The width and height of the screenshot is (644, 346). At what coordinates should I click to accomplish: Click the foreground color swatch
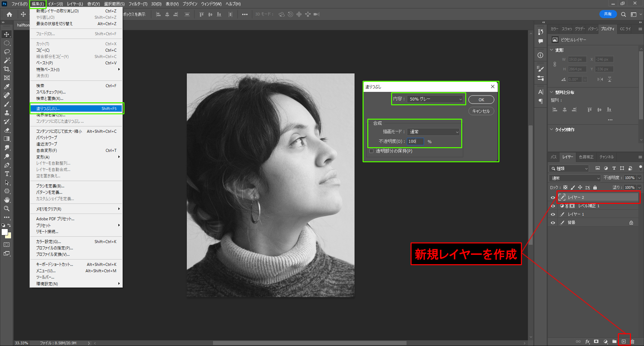[x=4, y=232]
